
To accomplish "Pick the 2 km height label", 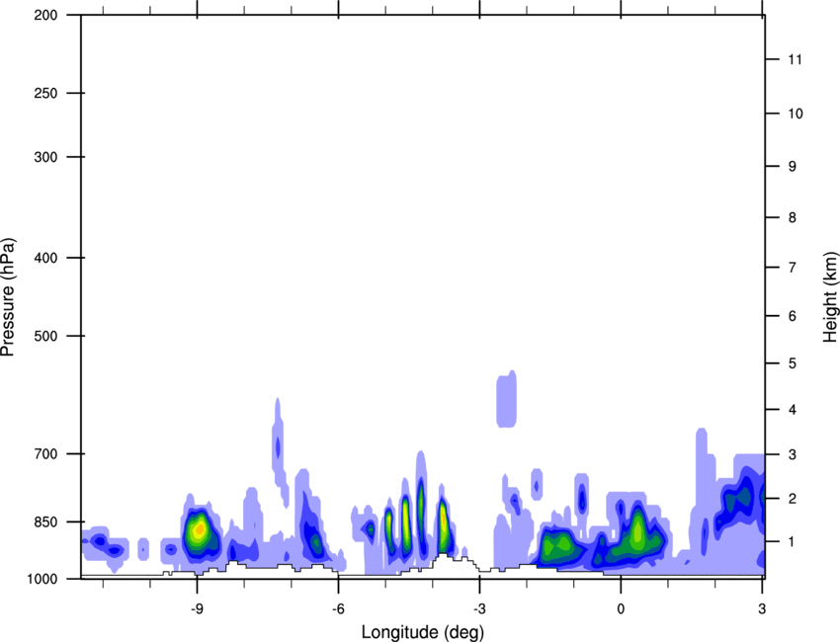I will [x=793, y=499].
